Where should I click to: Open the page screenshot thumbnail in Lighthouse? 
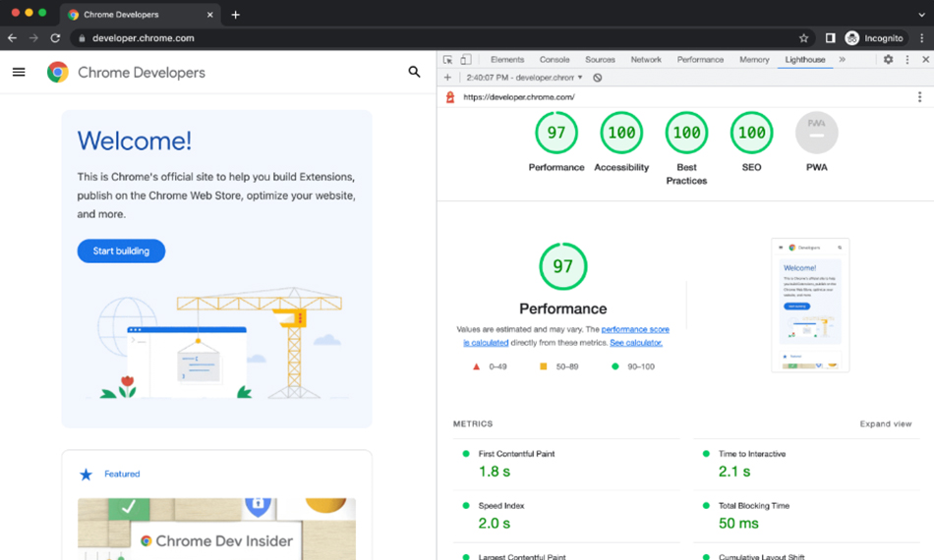(810, 306)
